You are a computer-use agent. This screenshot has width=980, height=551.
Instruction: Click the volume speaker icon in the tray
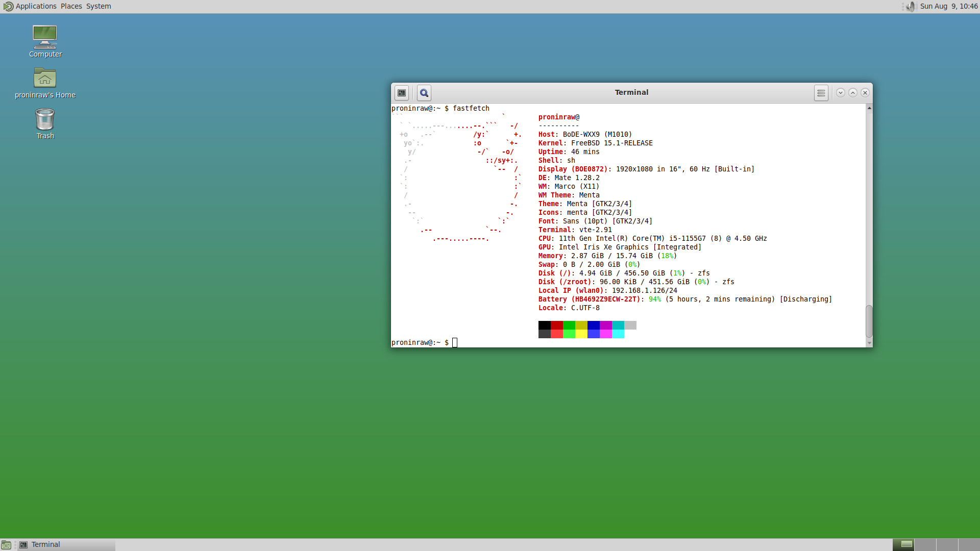[x=910, y=6]
